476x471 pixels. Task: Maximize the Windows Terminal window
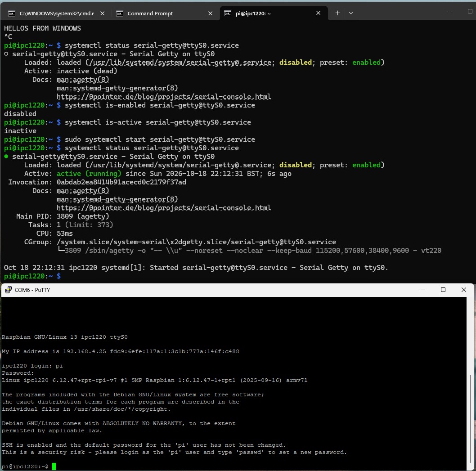470,11
